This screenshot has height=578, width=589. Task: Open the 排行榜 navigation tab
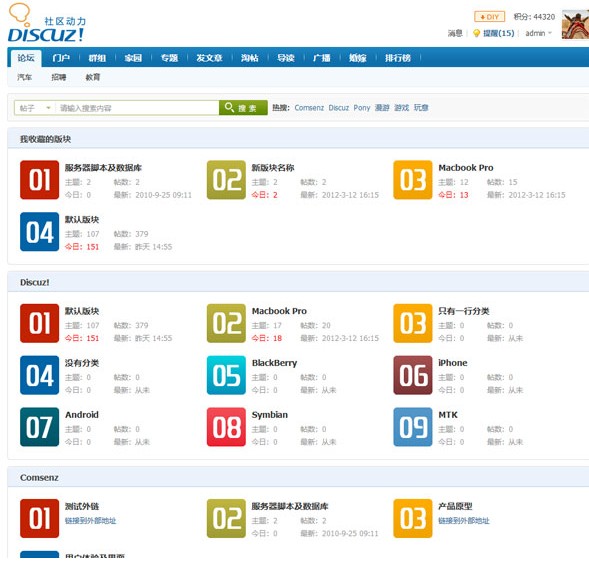397,58
